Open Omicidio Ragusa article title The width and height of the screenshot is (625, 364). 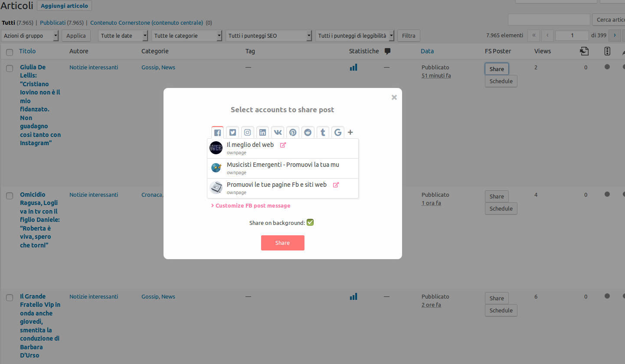tap(40, 220)
